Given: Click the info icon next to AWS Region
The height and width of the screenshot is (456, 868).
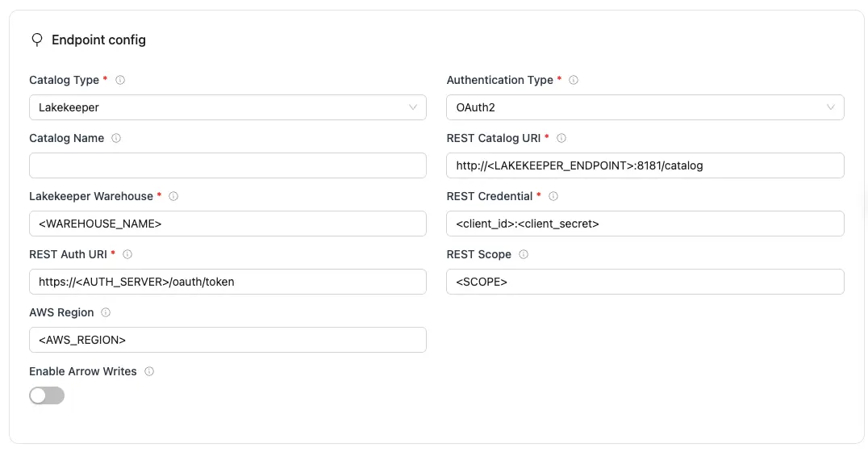Looking at the screenshot, I should click(x=106, y=312).
